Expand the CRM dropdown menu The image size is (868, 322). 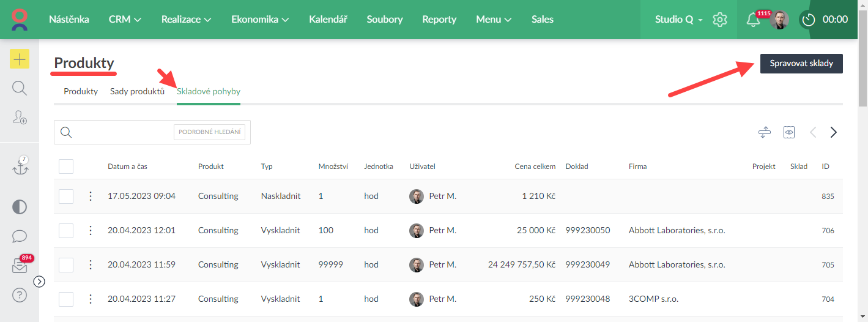click(x=125, y=20)
